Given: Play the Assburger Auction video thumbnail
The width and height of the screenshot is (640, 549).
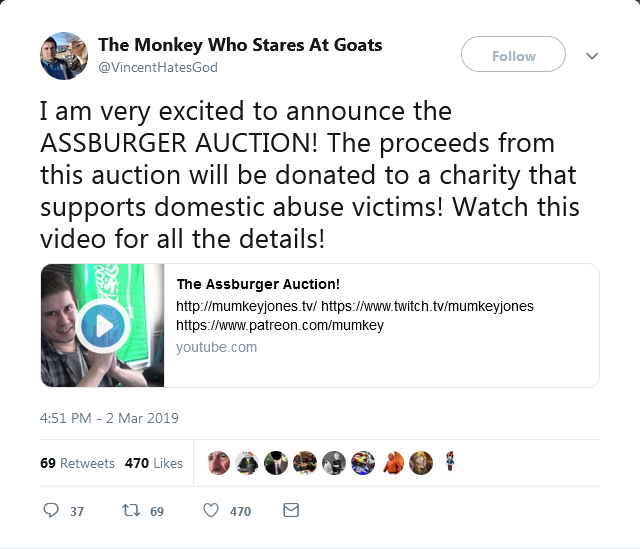Looking at the screenshot, I should coord(102,325).
